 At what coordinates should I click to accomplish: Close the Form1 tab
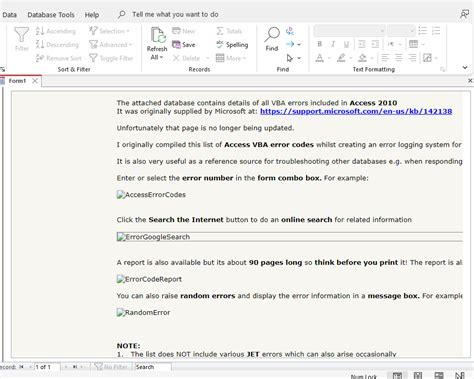[x=35, y=81]
